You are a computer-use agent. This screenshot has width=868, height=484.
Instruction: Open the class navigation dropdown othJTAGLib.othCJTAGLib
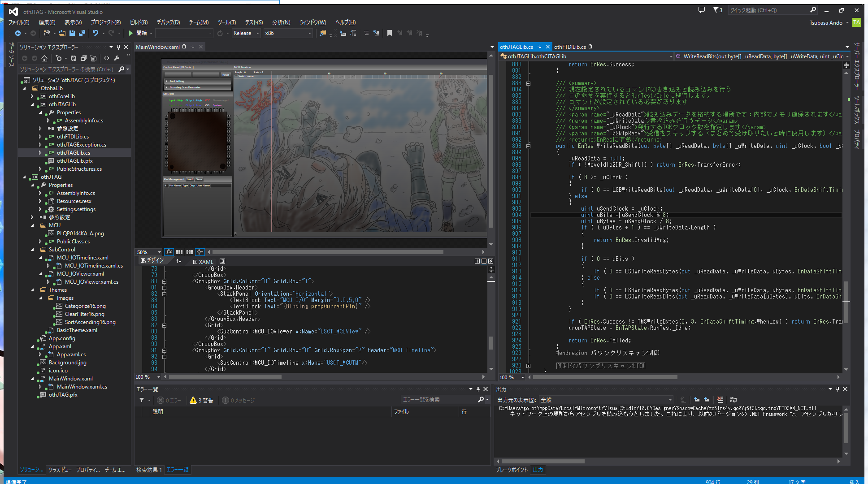[x=586, y=56]
